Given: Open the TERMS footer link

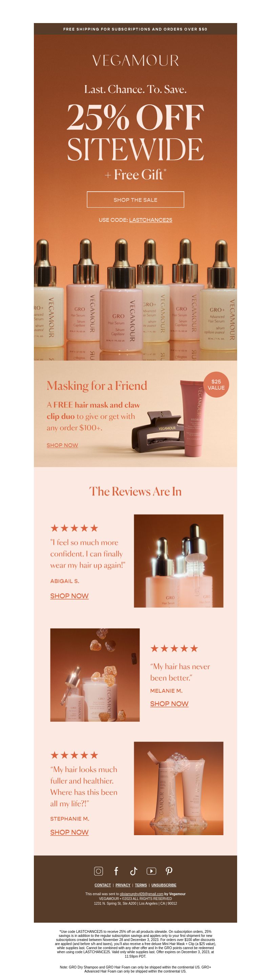Looking at the screenshot, I should pos(141,885).
